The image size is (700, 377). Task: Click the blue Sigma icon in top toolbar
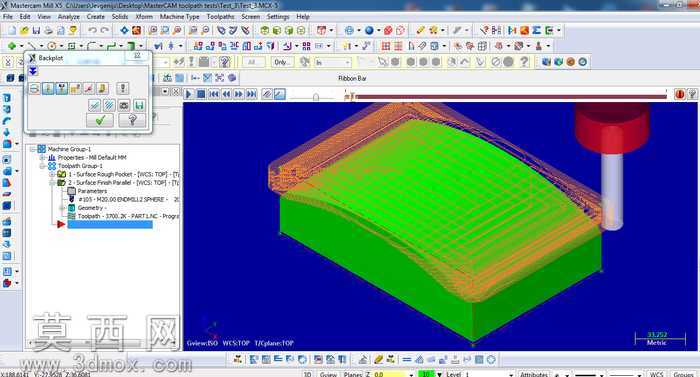point(536,30)
